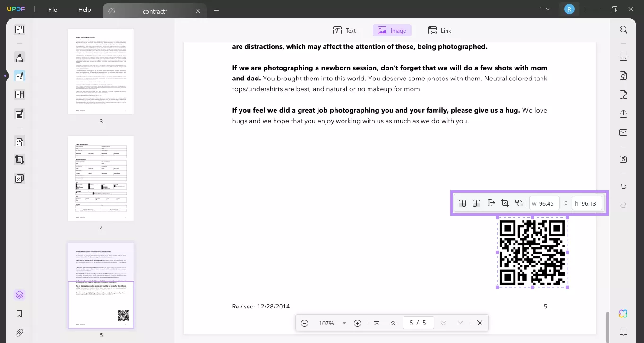Open the Protect PDF lock tool
This screenshot has height=343, width=644.
point(624,95)
